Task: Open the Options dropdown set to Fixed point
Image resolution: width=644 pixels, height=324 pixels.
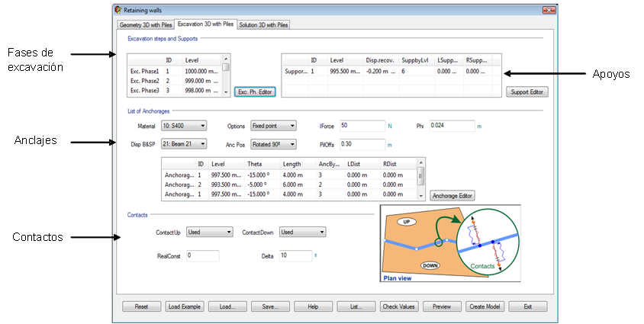Action: (273, 126)
